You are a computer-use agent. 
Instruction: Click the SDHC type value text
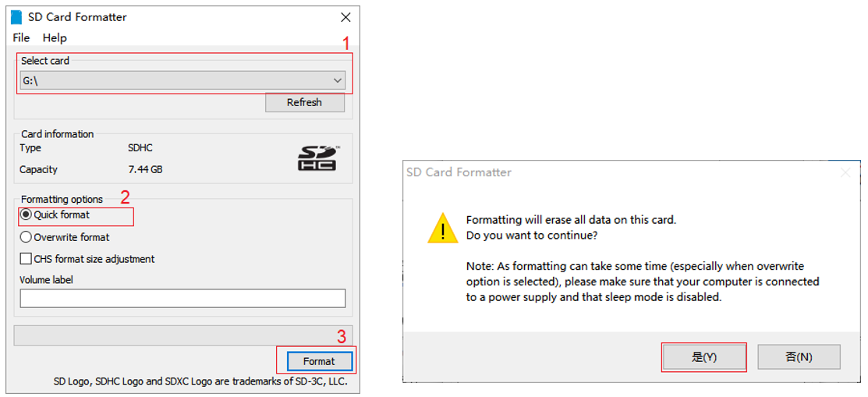(x=140, y=148)
